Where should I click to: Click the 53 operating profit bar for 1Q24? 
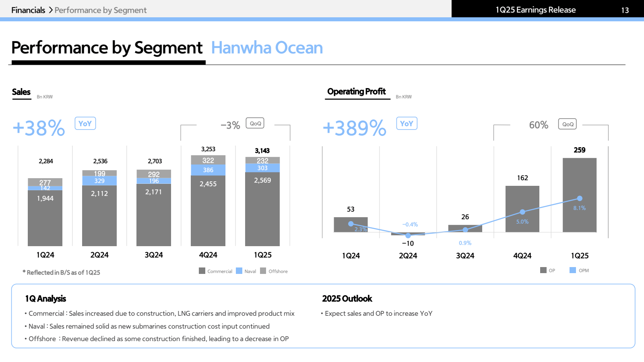click(351, 224)
